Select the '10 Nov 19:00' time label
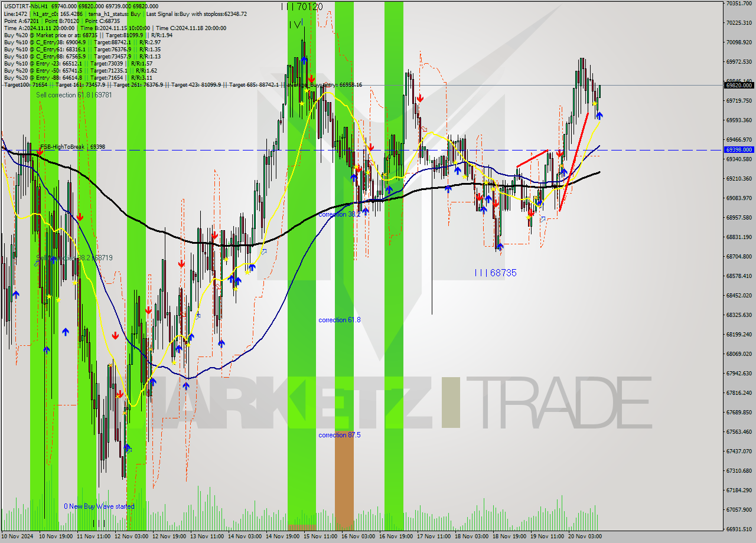The height and width of the screenshot is (543, 756). [56, 537]
